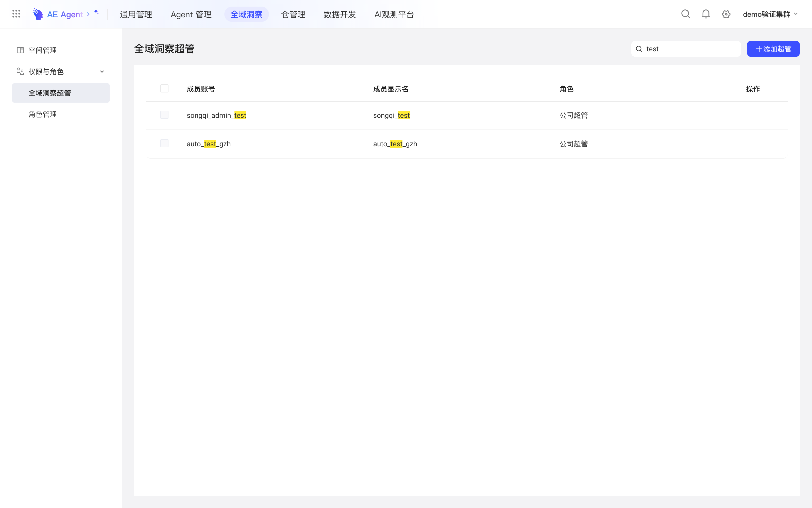Viewport: 812px width, 508px height.
Task: Click auto_test_gzh in the 成员显示名 column
Action: pos(395,144)
